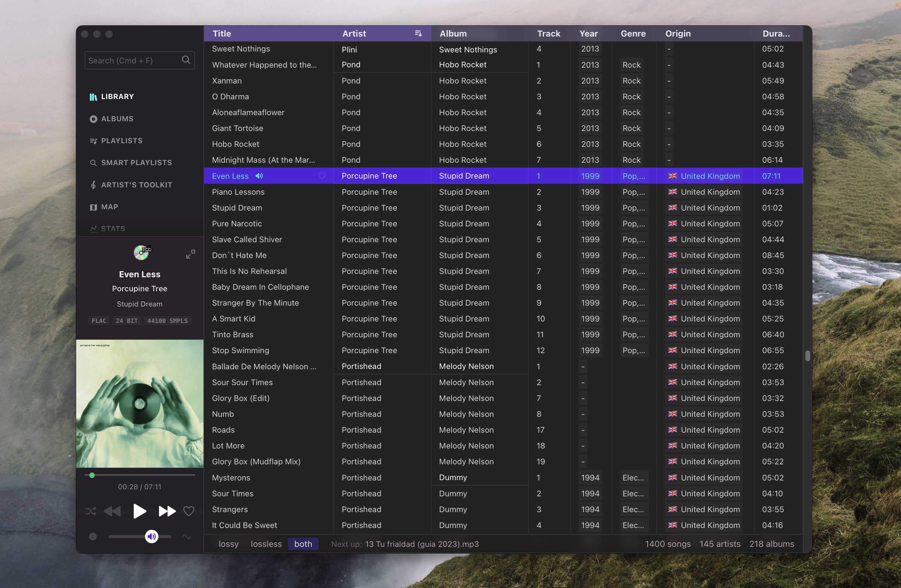The image size is (901, 588).
Task: Sort by the Genre column header
Action: click(633, 34)
